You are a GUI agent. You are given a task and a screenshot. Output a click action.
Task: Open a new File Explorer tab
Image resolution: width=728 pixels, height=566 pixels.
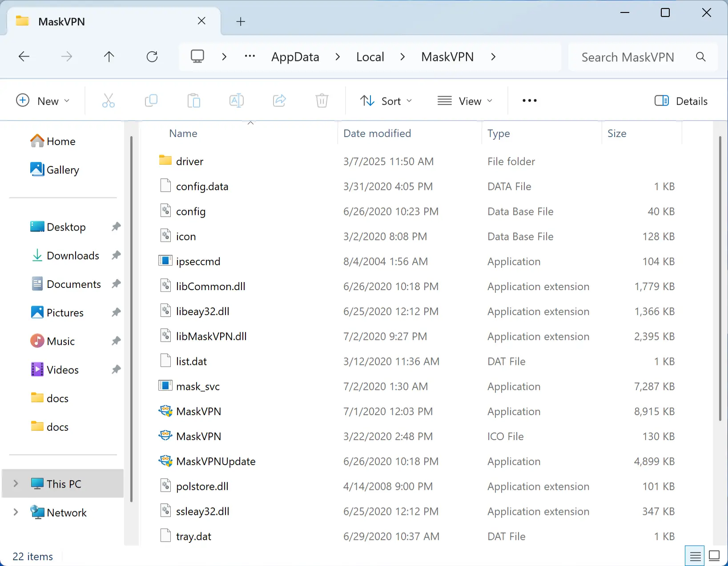pyautogui.click(x=241, y=21)
